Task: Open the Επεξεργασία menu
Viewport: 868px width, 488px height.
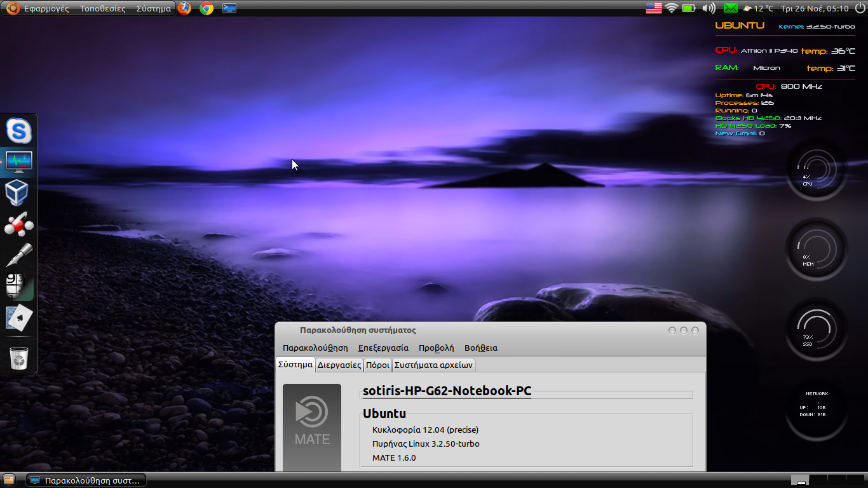Action: 383,348
